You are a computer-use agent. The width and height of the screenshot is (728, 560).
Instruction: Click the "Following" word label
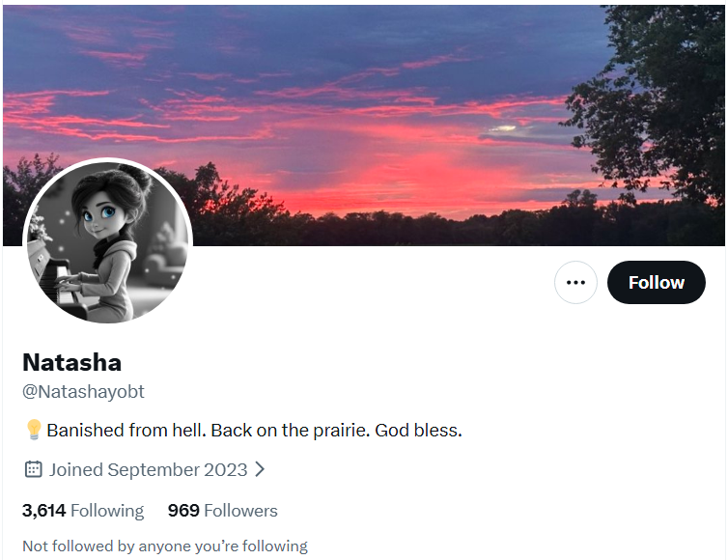coord(107,511)
